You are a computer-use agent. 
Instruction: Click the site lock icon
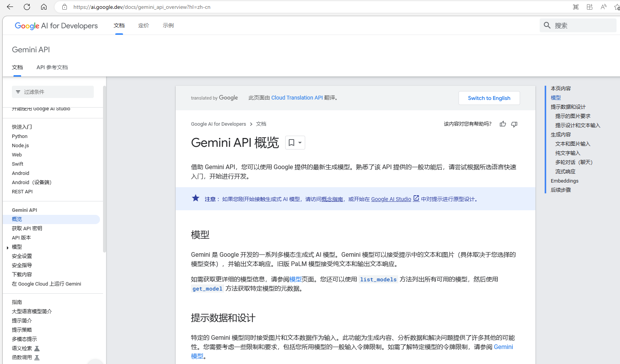pyautogui.click(x=65, y=7)
